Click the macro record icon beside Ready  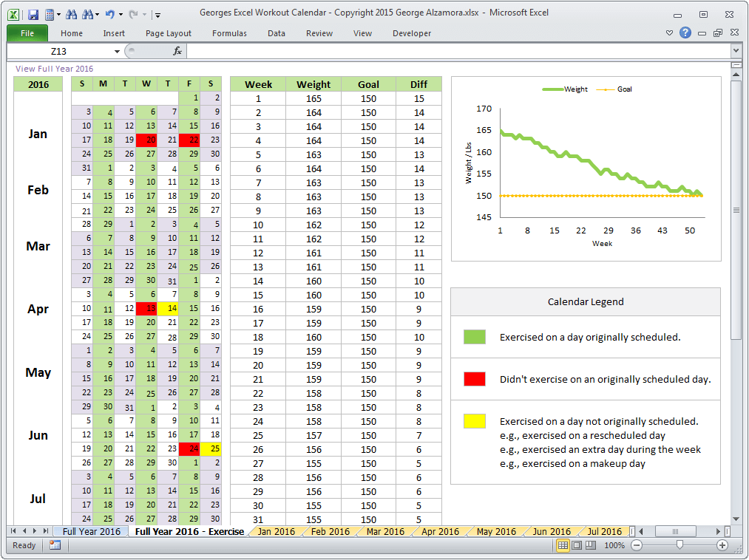55,544
